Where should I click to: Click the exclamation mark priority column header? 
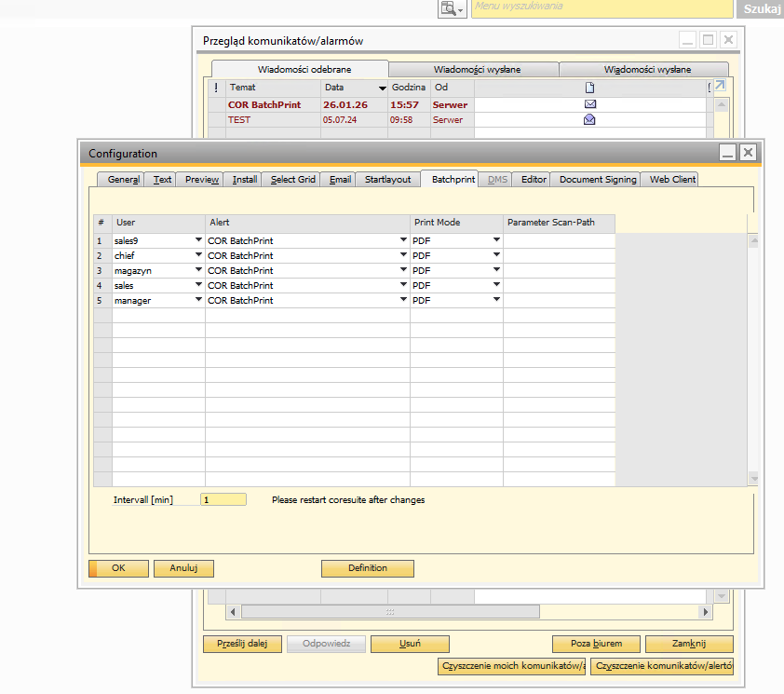(216, 88)
